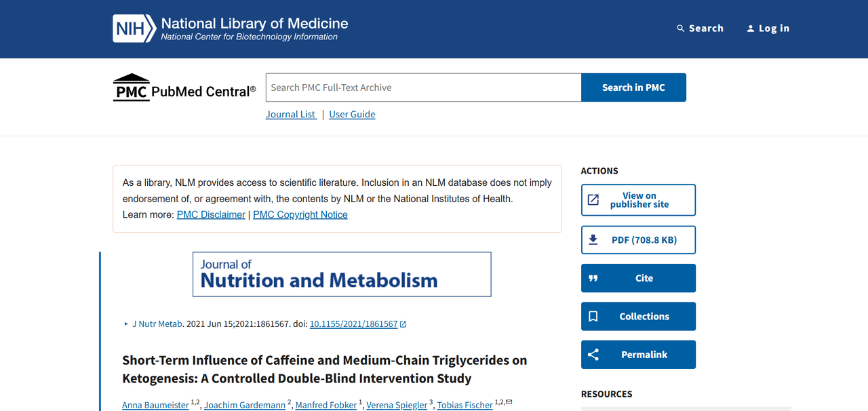Open the User Guide link
The image size is (868, 411).
point(352,115)
